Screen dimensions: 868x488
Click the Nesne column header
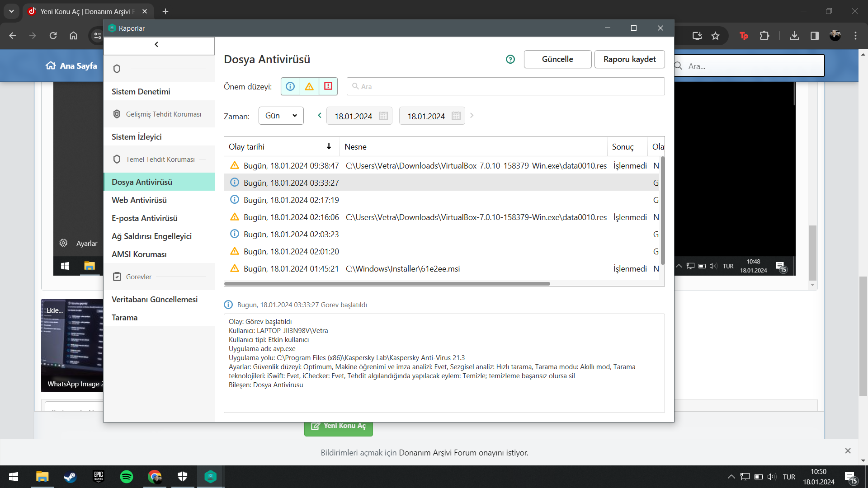[473, 146]
